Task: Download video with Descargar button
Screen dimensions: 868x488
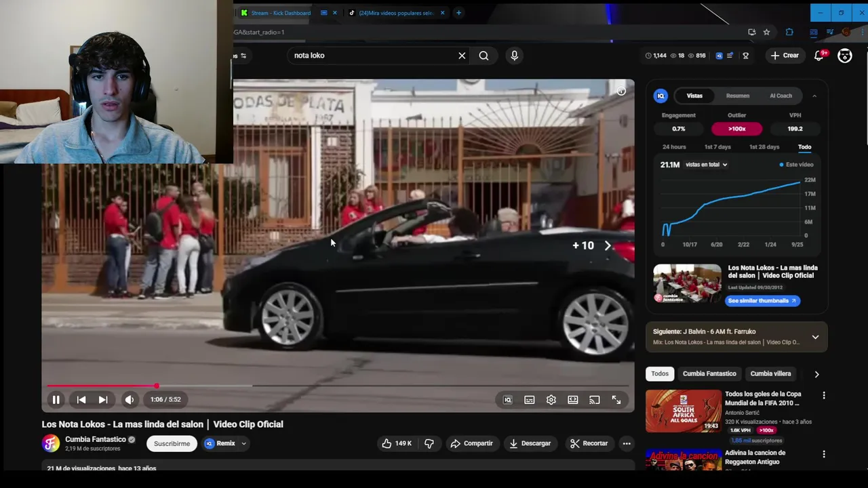Action: coord(530,443)
